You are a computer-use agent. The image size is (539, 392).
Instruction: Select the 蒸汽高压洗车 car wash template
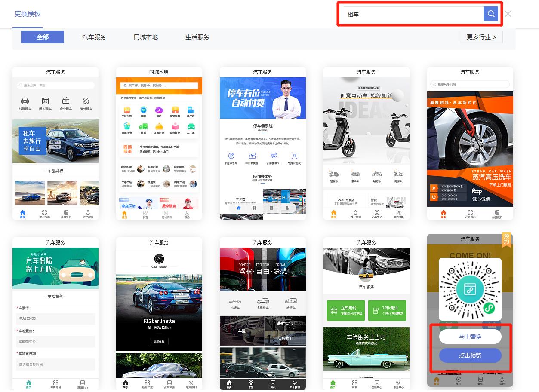point(470,144)
